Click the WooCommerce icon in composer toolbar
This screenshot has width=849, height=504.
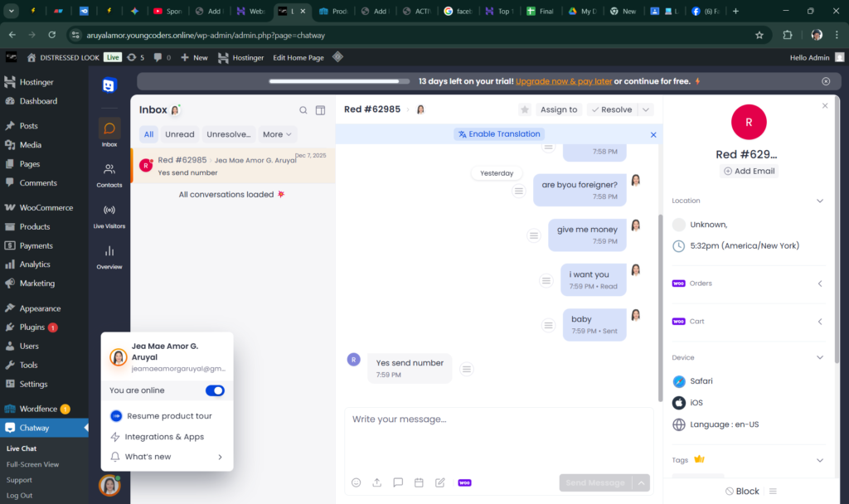[464, 482]
